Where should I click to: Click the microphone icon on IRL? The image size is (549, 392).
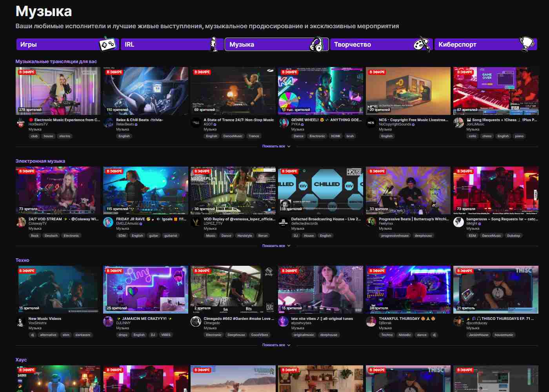tap(213, 44)
